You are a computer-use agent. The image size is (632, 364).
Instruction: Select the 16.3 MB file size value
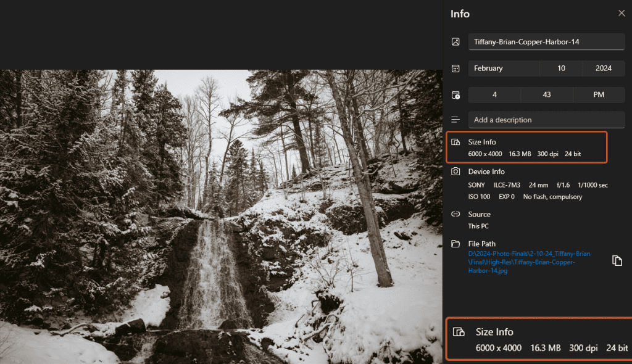520,154
